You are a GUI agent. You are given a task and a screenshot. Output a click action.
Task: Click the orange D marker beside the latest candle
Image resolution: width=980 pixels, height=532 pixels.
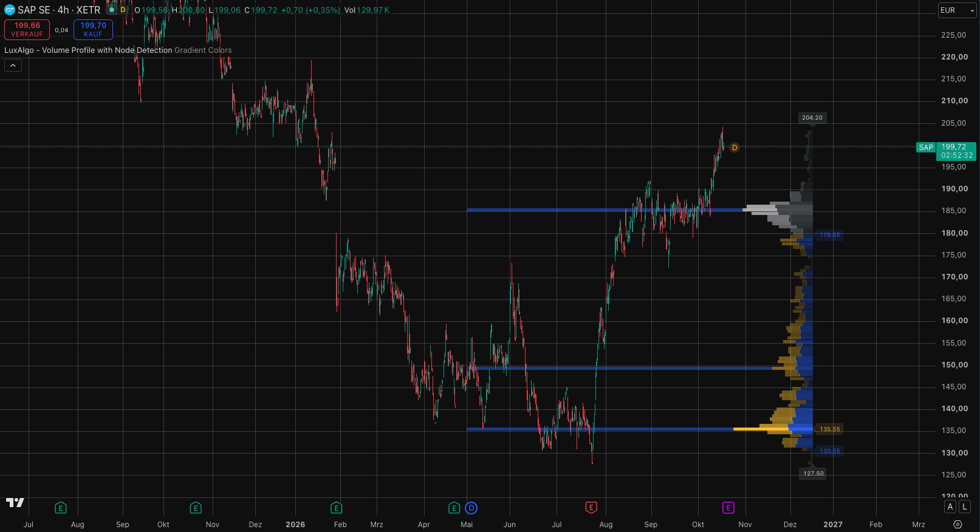click(x=735, y=148)
